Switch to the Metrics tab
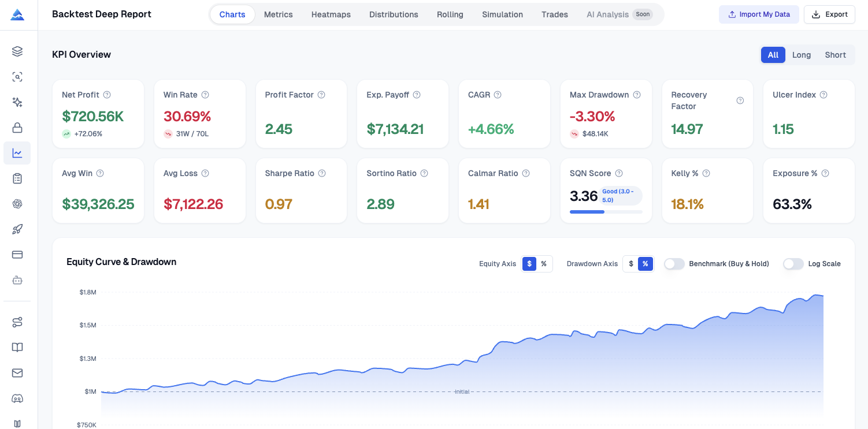The image size is (868, 429). (278, 14)
